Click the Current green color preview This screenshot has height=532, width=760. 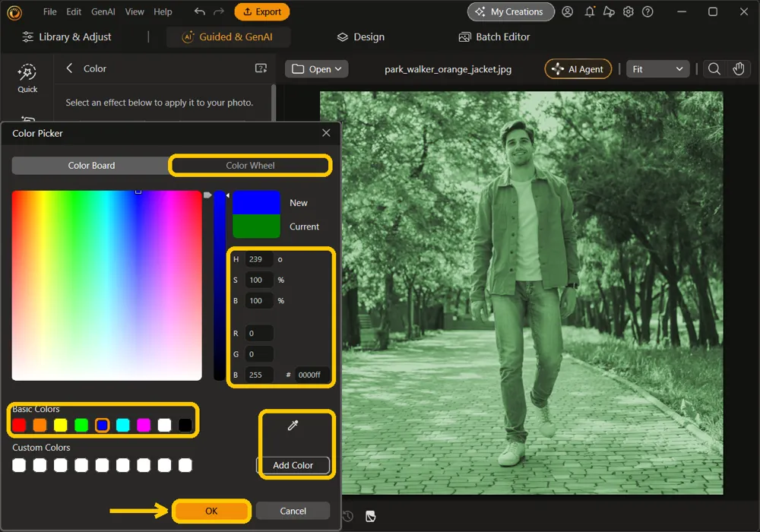[x=256, y=226]
